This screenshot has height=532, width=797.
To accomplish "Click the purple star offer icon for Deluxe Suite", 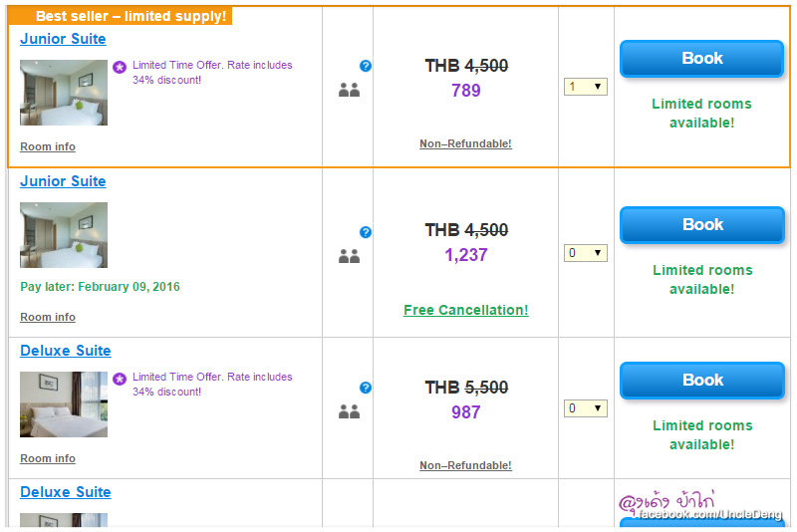I will [x=120, y=379].
